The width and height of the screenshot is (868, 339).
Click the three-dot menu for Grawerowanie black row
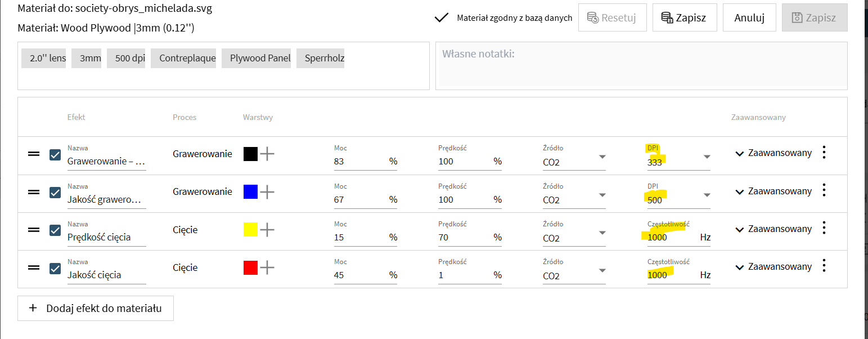click(824, 153)
